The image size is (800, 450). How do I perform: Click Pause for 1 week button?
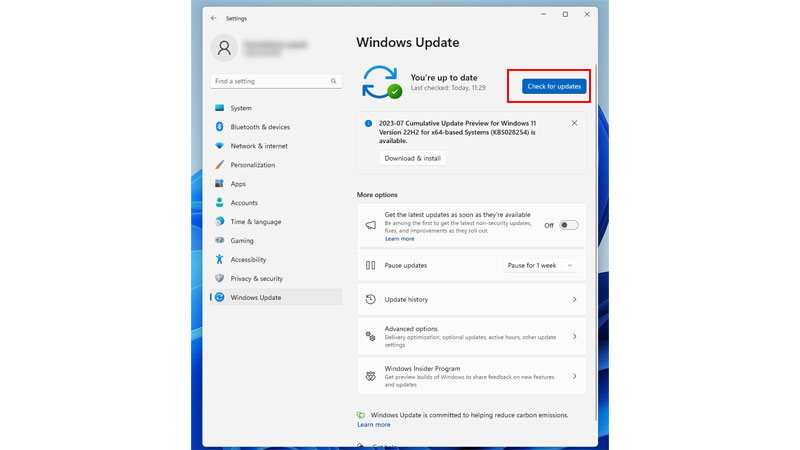[532, 265]
